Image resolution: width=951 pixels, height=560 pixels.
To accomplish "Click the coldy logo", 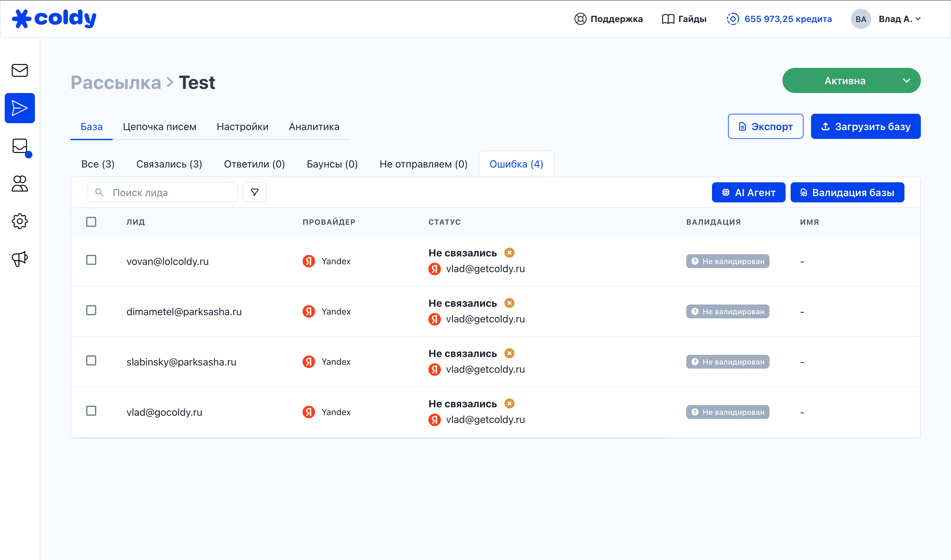I will pyautogui.click(x=54, y=19).
